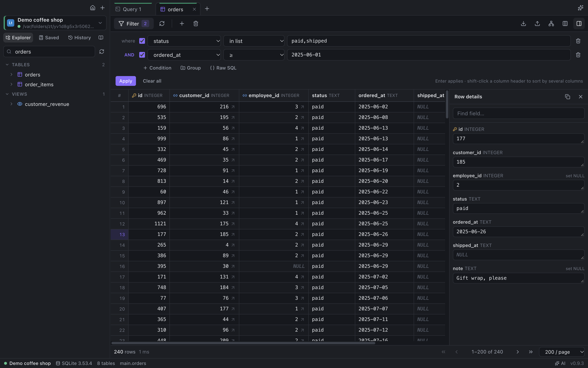
Task: Switch filter to Raw SQL
Action: [x=223, y=68]
